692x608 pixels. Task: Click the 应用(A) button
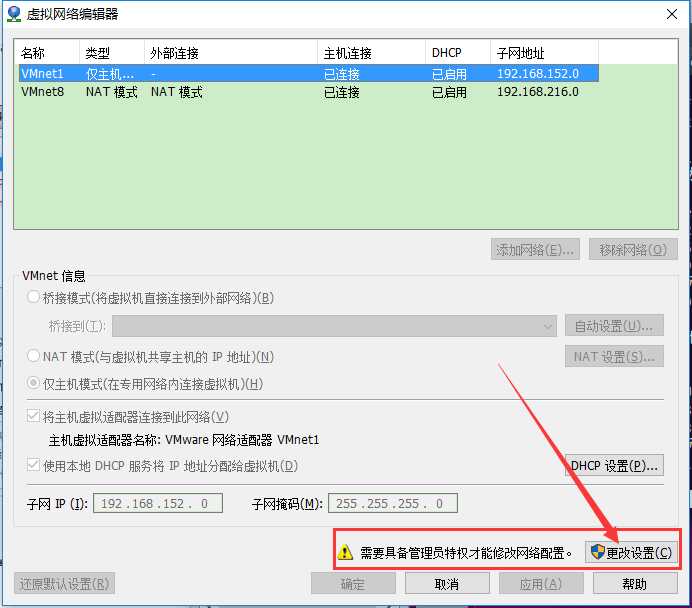coord(541,584)
